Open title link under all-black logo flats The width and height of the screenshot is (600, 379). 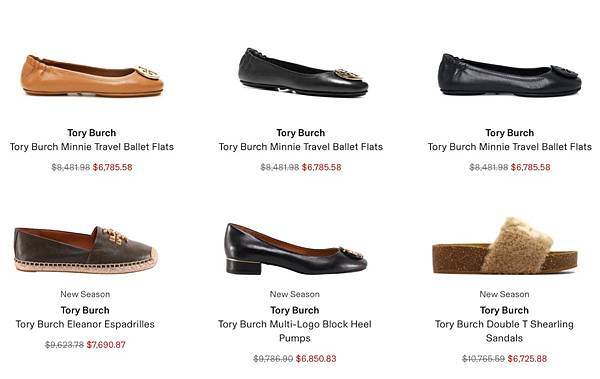(x=510, y=147)
